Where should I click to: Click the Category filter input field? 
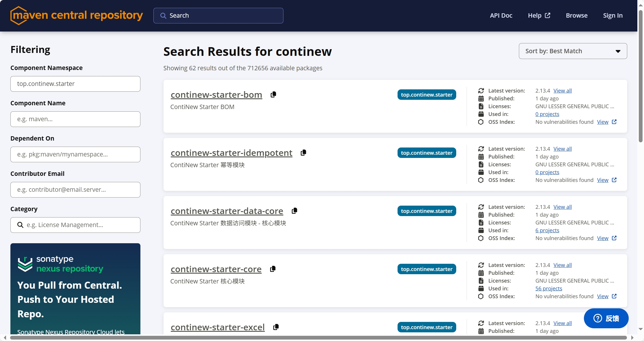point(75,225)
